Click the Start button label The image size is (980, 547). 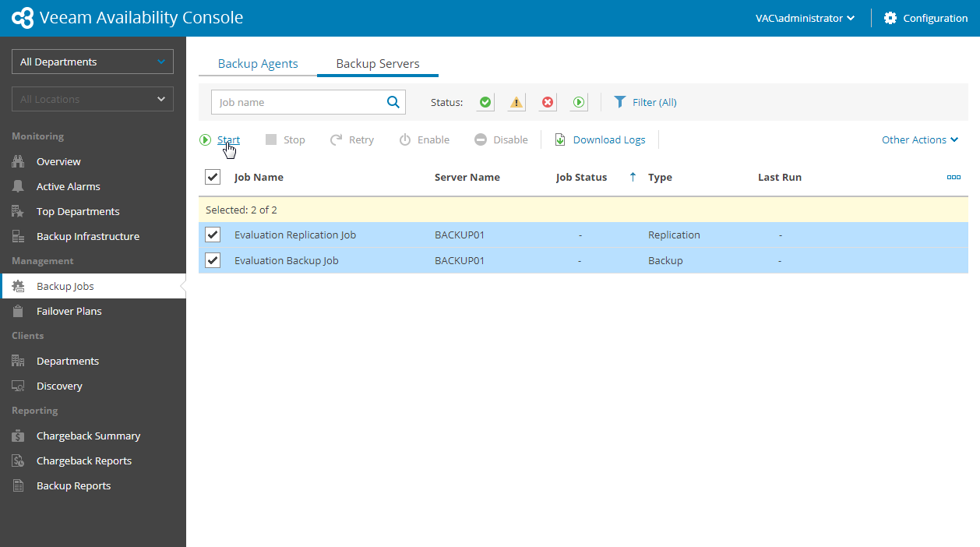pos(228,139)
